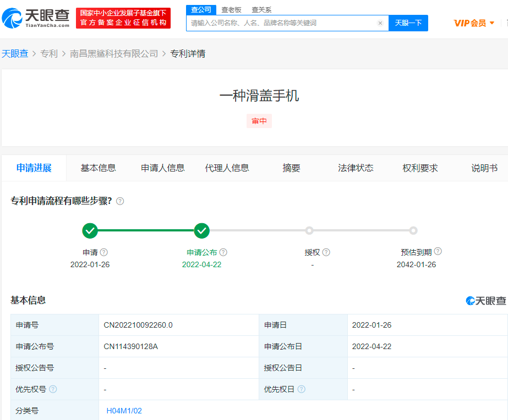This screenshot has height=420, width=508.
Task: Click estimated expiry date 2042-01-26
Action: click(x=416, y=264)
